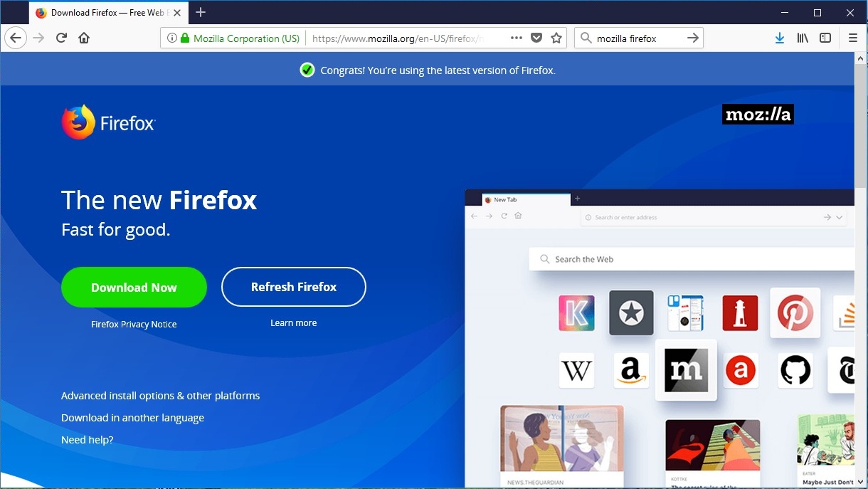This screenshot has height=489, width=868.
Task: Click the search box containing mozilla firefox
Action: click(638, 38)
